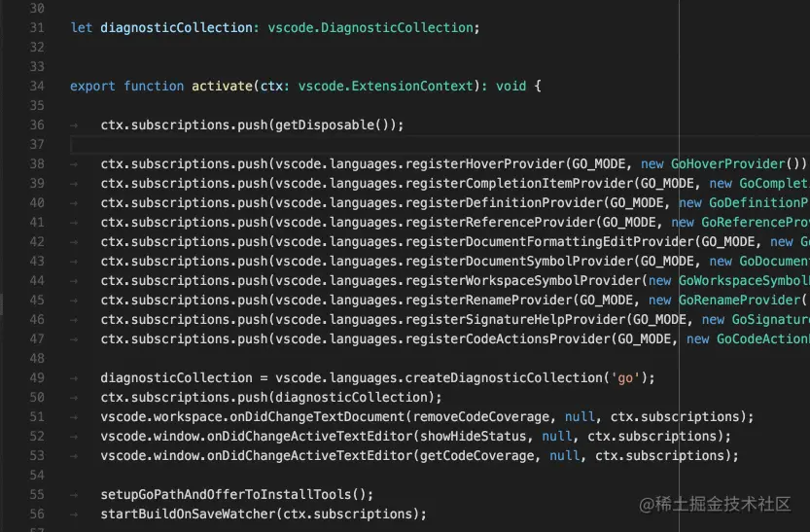
Task: Click 'startBuildOnSaveWatcher' on line 56
Action: [188, 514]
